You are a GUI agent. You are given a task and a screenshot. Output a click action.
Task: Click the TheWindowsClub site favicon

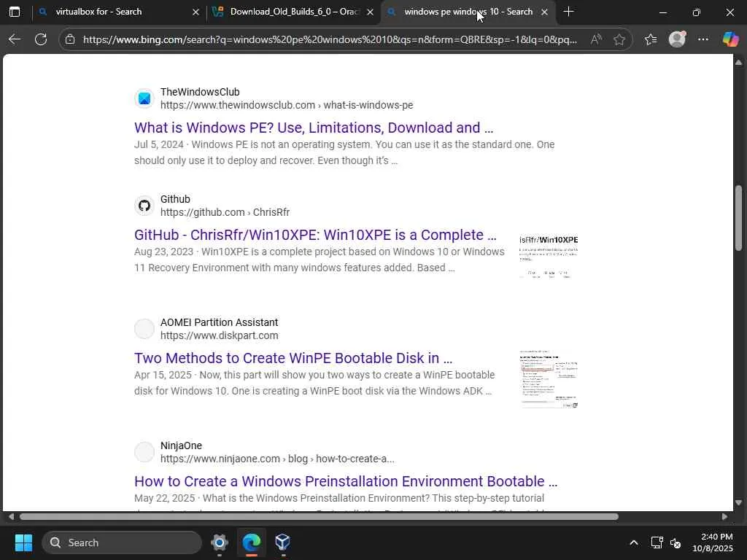144,98
